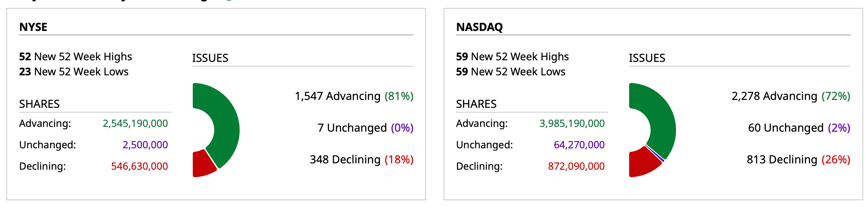Click NYSE declining shares value 546,630,000
This screenshot has width=868, height=207.
[139, 166]
